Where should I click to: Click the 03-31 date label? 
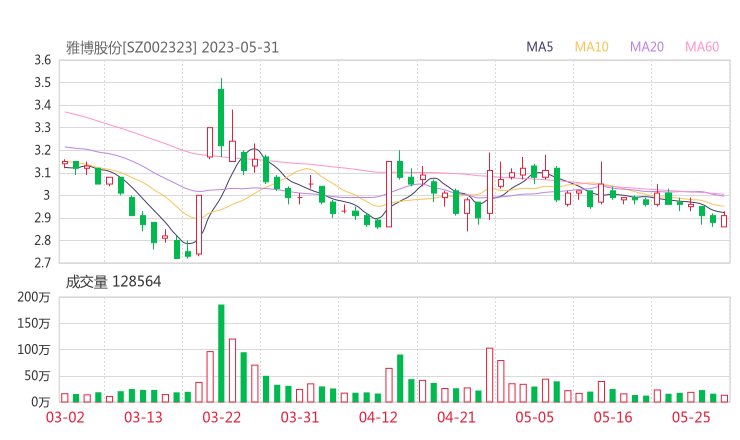tap(300, 417)
